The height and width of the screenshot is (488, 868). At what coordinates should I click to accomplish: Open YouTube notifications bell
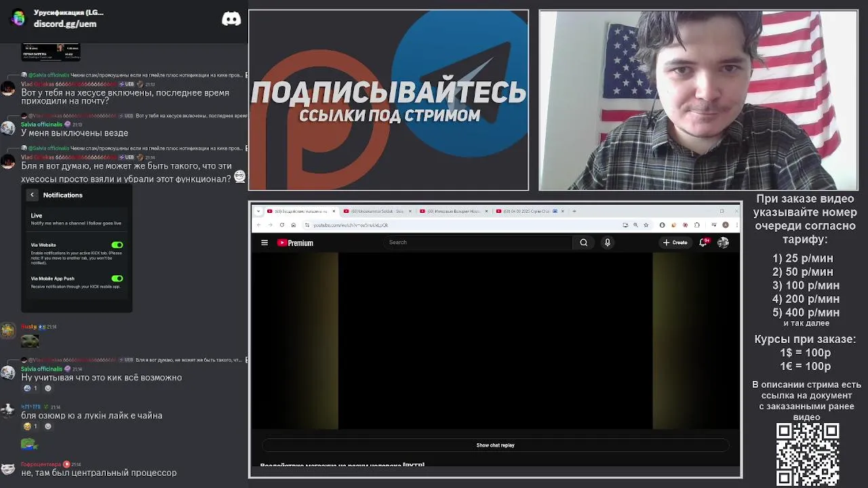pyautogui.click(x=704, y=242)
